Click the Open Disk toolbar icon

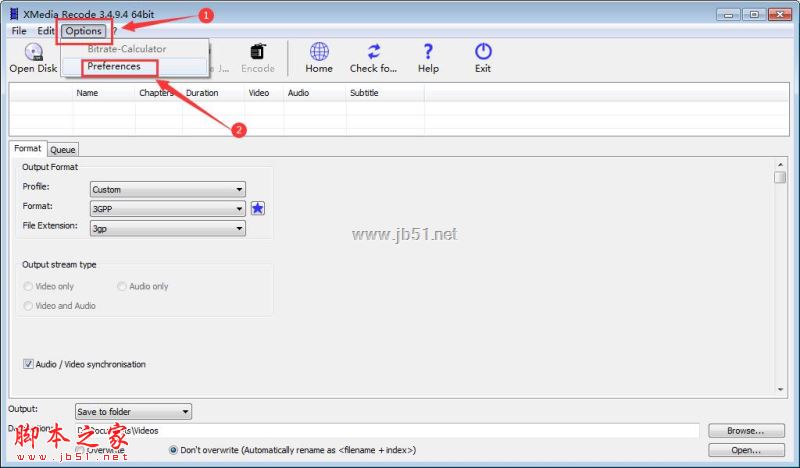(34, 53)
